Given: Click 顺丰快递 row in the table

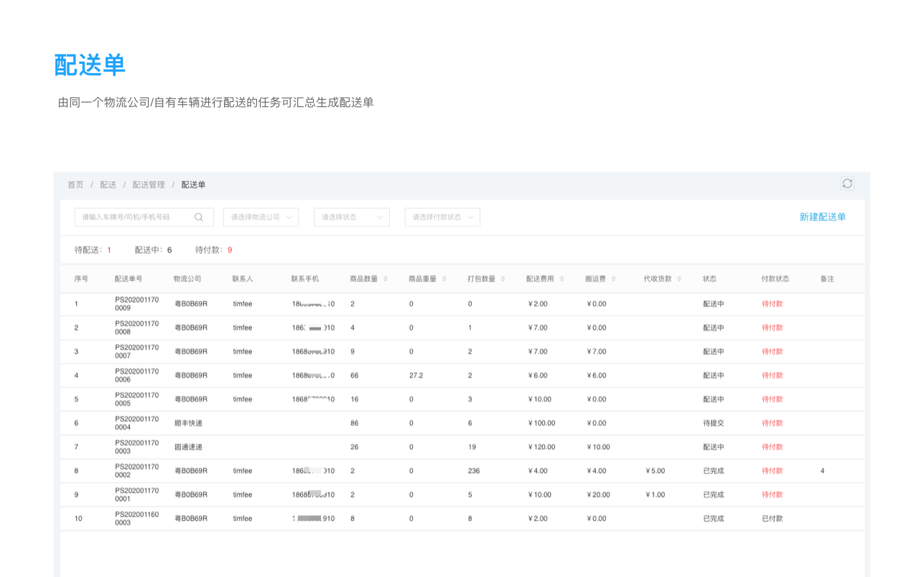Looking at the screenshot, I should click(188, 423).
